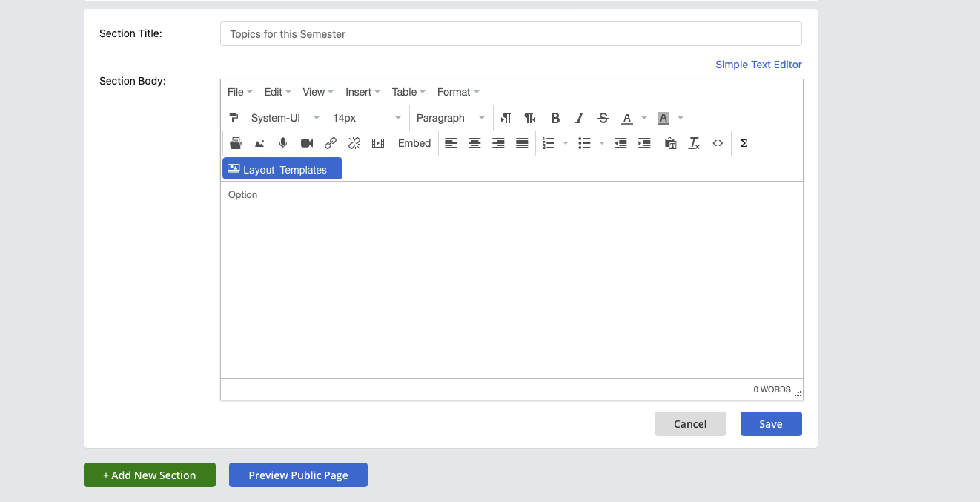Remove link with the unlink icon

click(x=354, y=143)
